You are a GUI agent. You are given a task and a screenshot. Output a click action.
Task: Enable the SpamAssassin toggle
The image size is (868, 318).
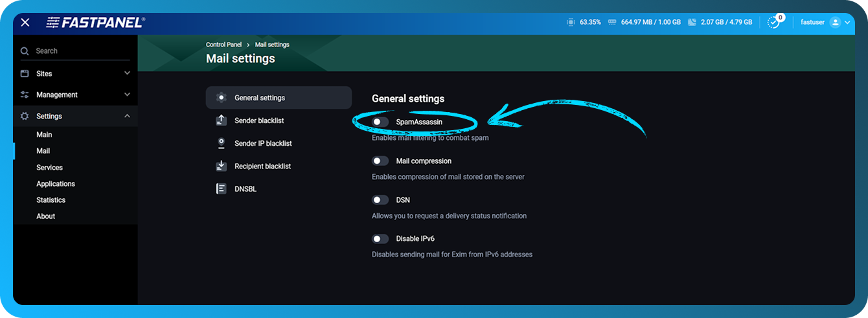point(380,122)
